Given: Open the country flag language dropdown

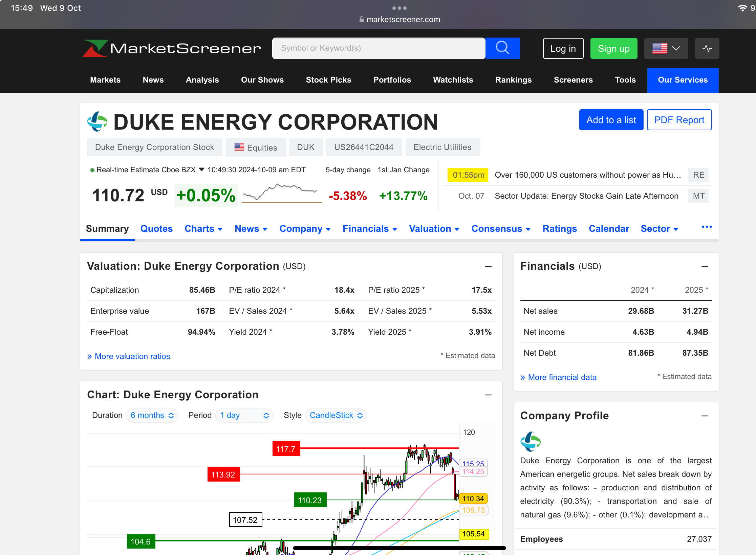Looking at the screenshot, I should coord(666,48).
